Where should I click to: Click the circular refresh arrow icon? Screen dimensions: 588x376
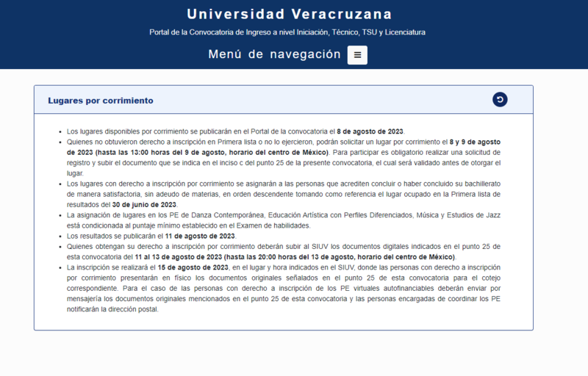(500, 100)
